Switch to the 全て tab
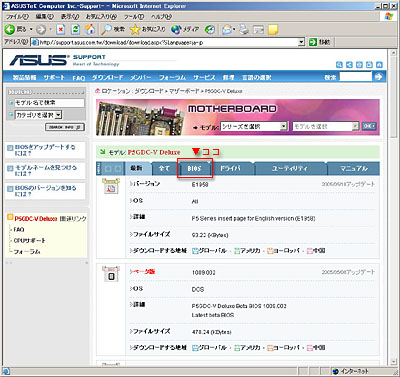The width and height of the screenshot is (400, 377). point(164,169)
